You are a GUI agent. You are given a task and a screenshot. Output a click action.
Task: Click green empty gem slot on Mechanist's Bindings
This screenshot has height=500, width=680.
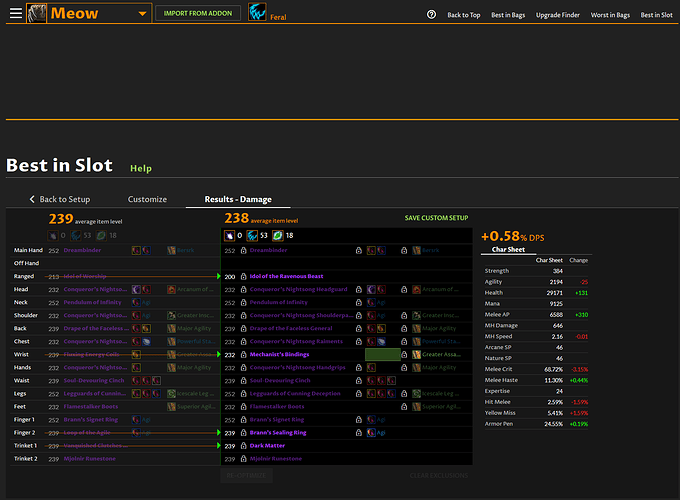click(382, 354)
